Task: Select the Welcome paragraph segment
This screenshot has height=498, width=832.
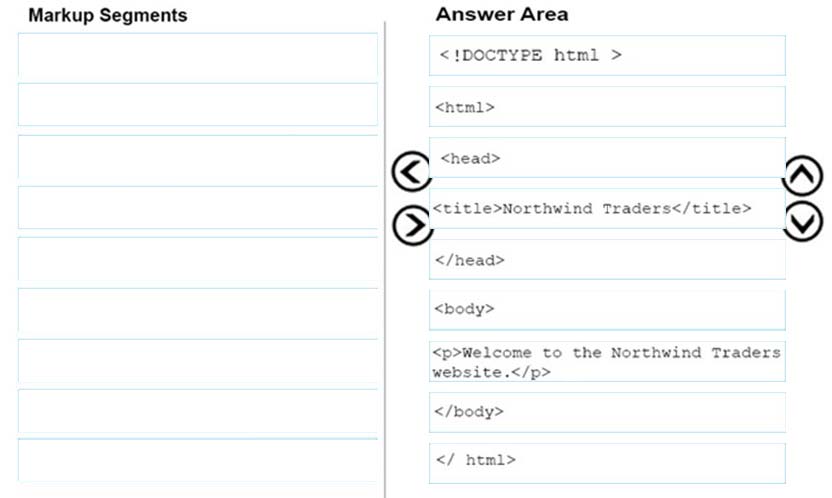Action: (x=607, y=361)
